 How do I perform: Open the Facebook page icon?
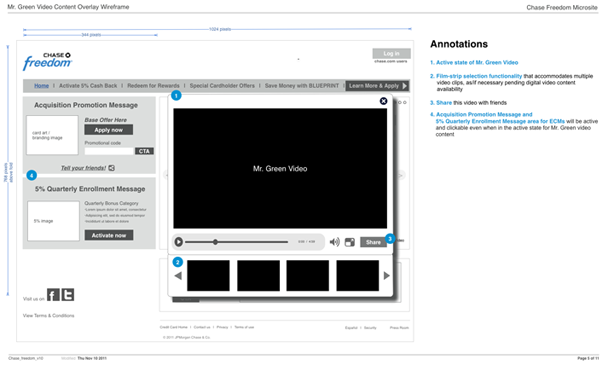pos(53,295)
